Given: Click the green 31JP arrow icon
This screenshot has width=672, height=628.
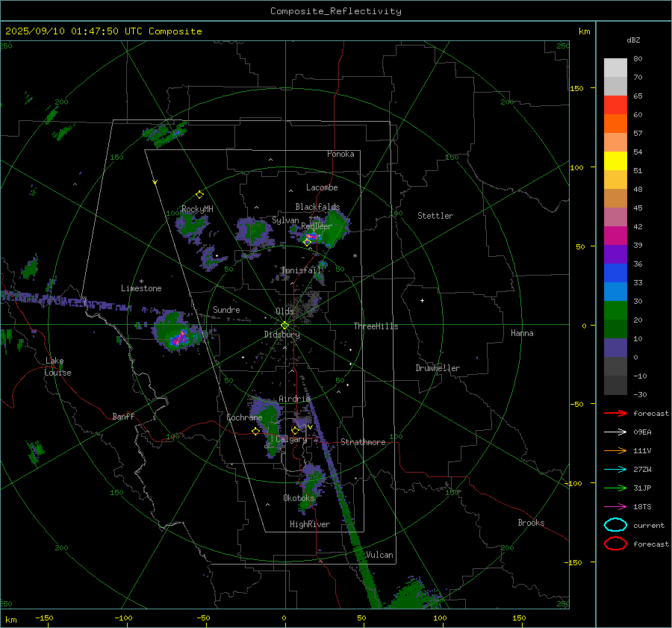Looking at the screenshot, I should point(615,488).
